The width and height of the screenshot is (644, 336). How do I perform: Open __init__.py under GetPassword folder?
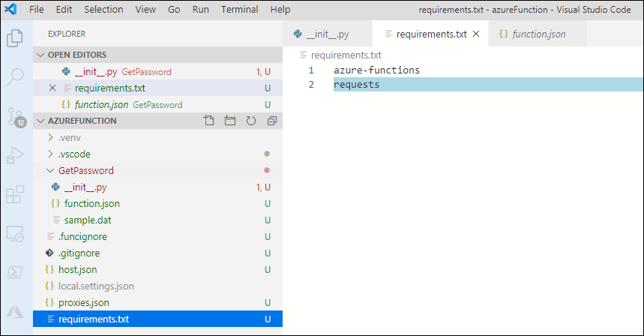point(157,187)
